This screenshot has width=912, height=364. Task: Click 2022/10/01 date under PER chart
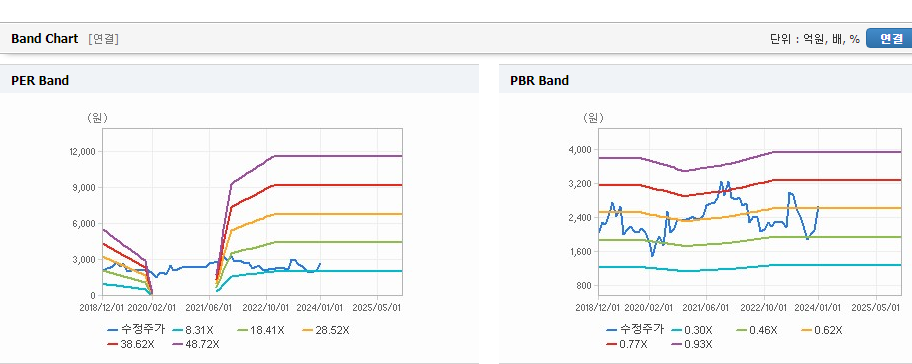266,307
